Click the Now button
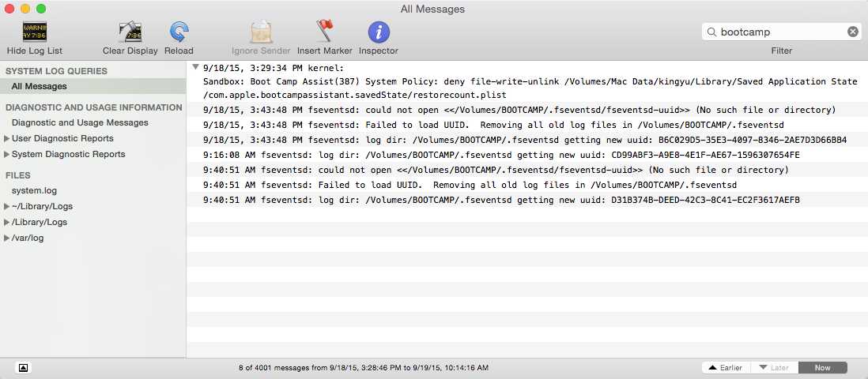Image resolution: width=868 pixels, height=379 pixels. pyautogui.click(x=822, y=368)
